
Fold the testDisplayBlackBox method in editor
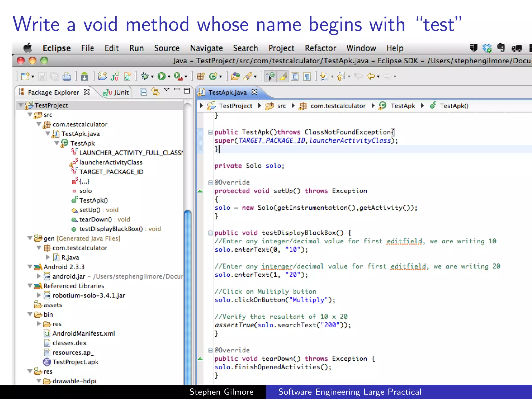click(x=210, y=233)
